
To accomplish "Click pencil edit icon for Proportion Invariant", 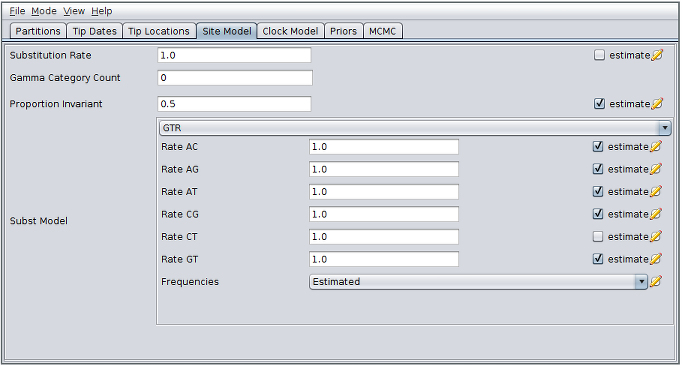I will 657,104.
